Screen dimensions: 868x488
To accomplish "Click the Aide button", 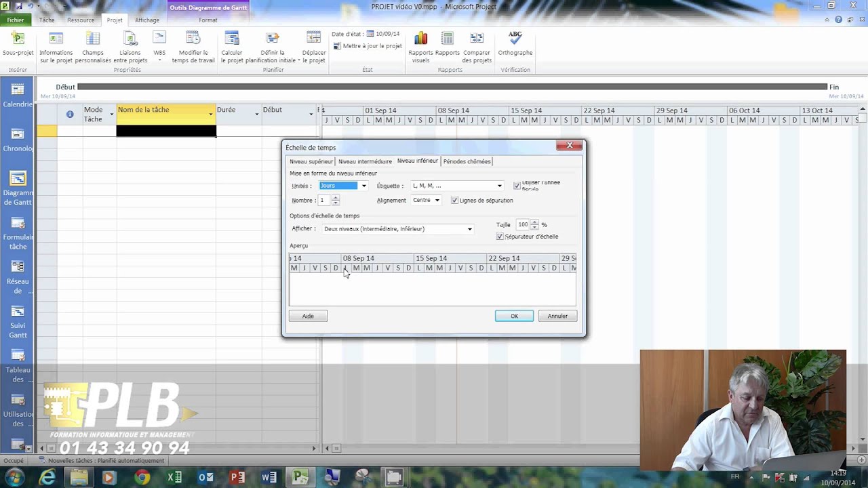I will tap(308, 316).
